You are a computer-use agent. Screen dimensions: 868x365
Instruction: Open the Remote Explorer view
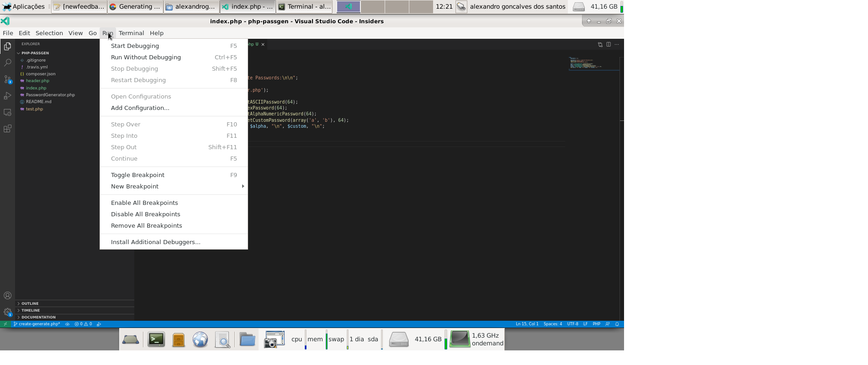(x=7, y=112)
